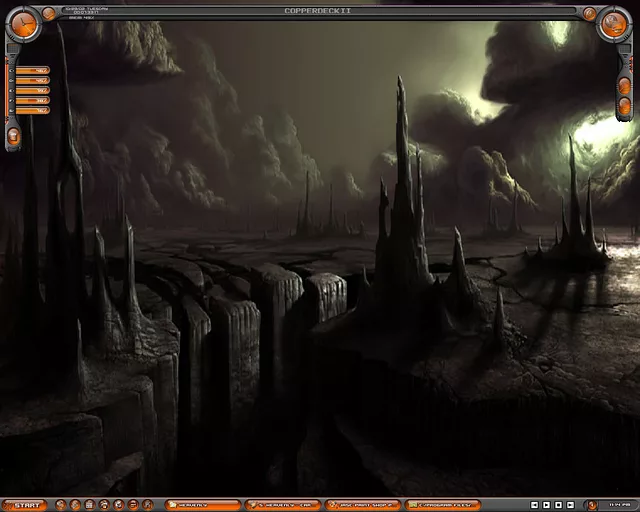Image resolution: width=640 pixels, height=512 pixels.
Task: Click the first quick launch icon after START
Action: tap(61, 505)
